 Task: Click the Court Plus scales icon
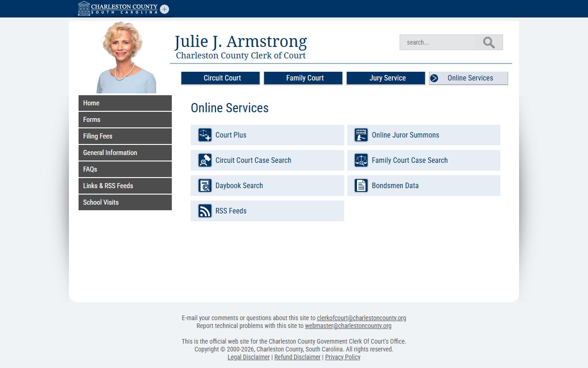205,135
